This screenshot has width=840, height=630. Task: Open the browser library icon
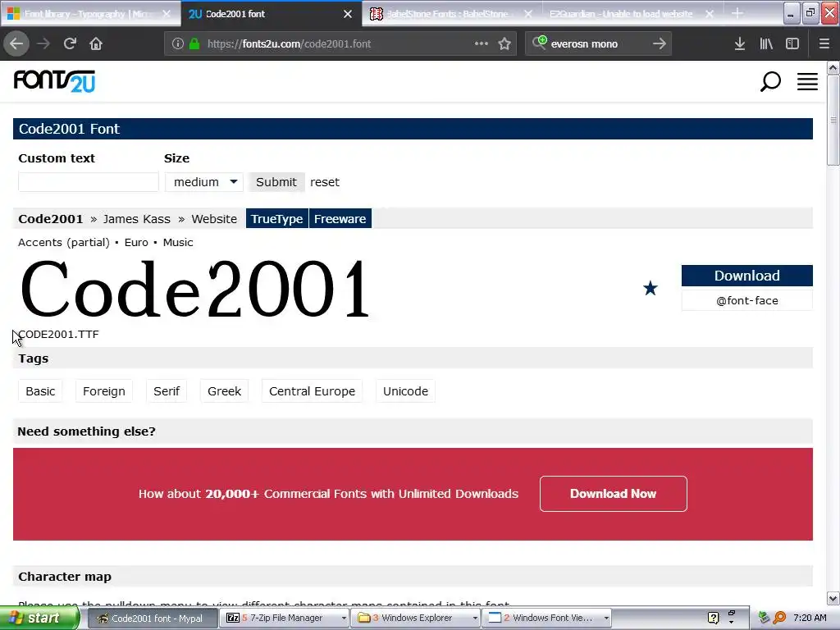click(x=766, y=44)
